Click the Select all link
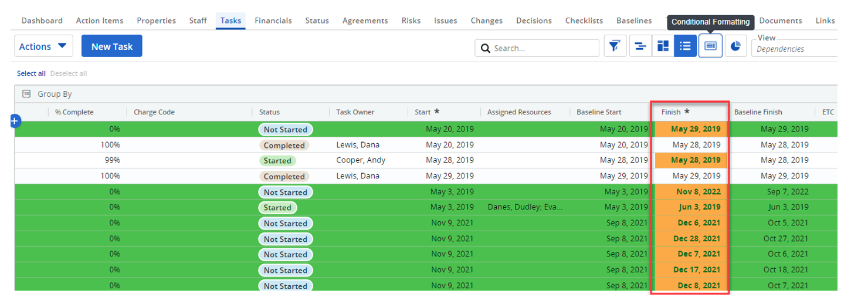The height and width of the screenshot is (304, 868). pos(31,73)
